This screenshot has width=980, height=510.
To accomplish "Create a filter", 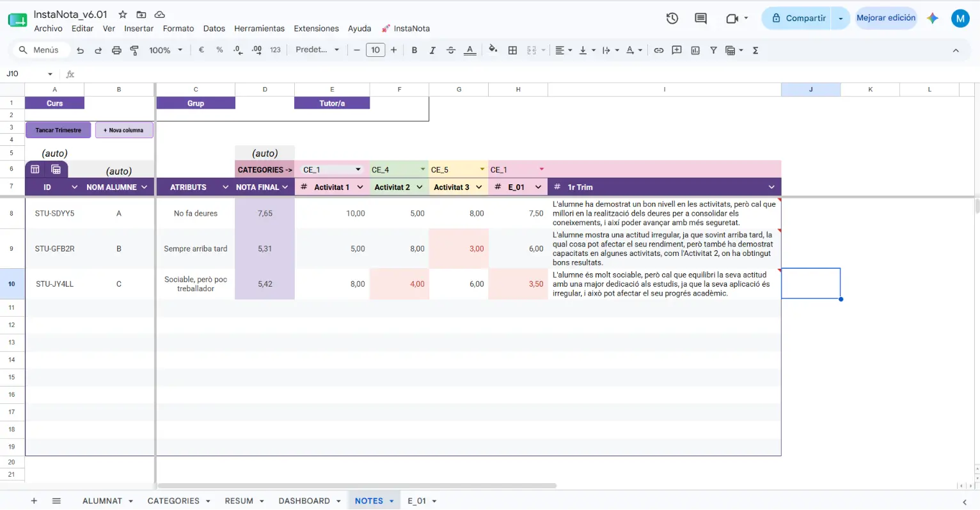I will click(x=713, y=50).
